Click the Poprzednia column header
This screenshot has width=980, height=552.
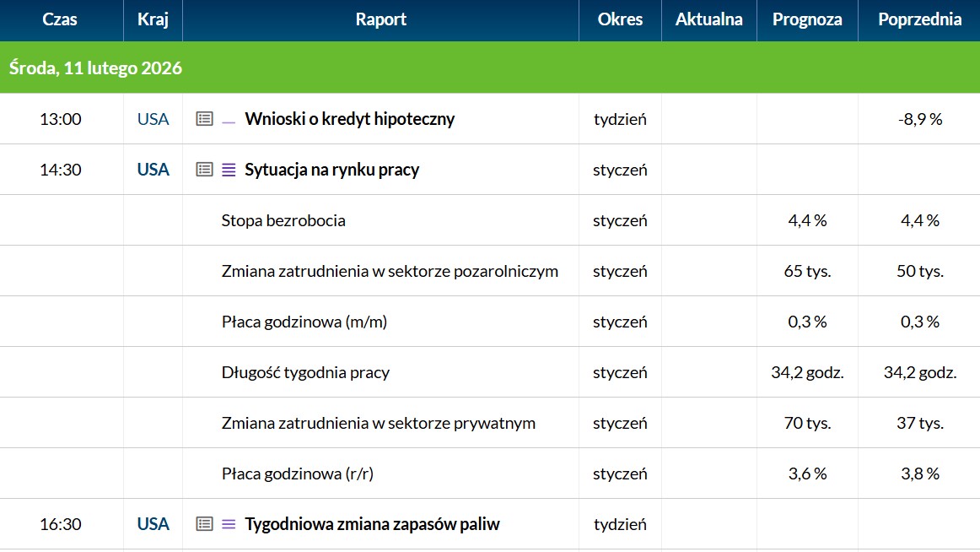click(919, 19)
